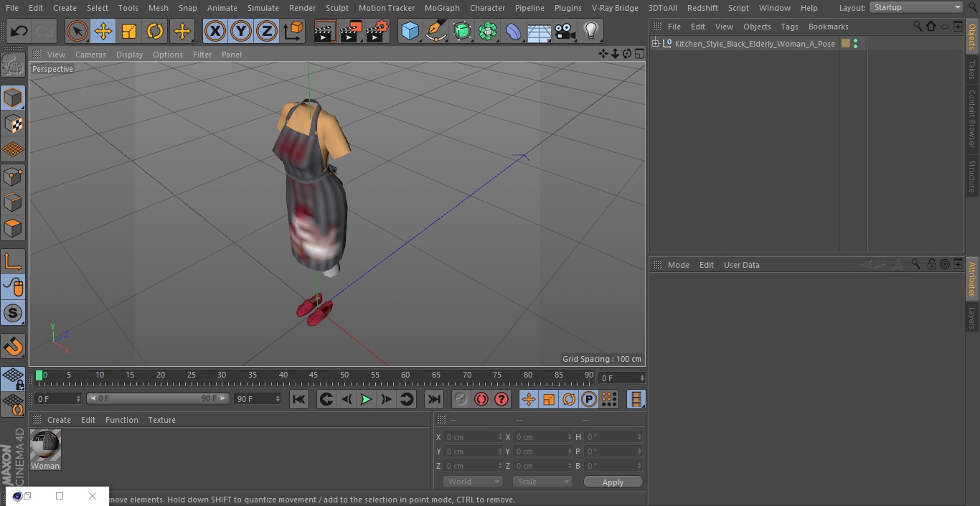The image size is (980, 506).
Task: Go to start of animation
Action: pos(299,399)
